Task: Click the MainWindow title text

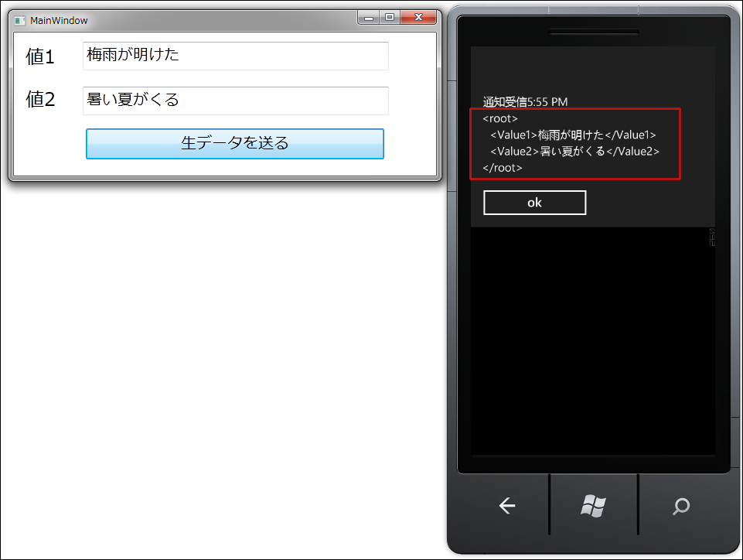Action: [59, 20]
